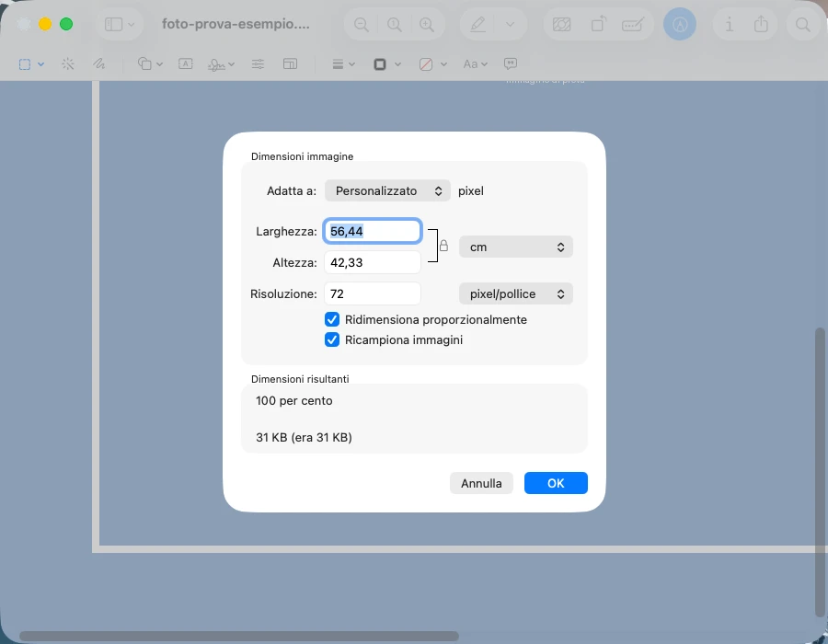Expand the sidebar view options chevron

pyautogui.click(x=132, y=24)
